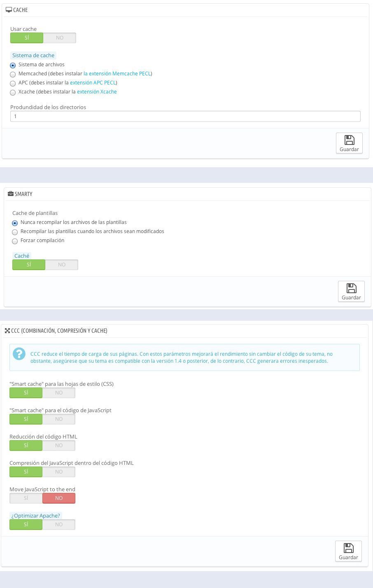
Task: Disable Smart cache for CSS with NO
Action: pos(59,393)
